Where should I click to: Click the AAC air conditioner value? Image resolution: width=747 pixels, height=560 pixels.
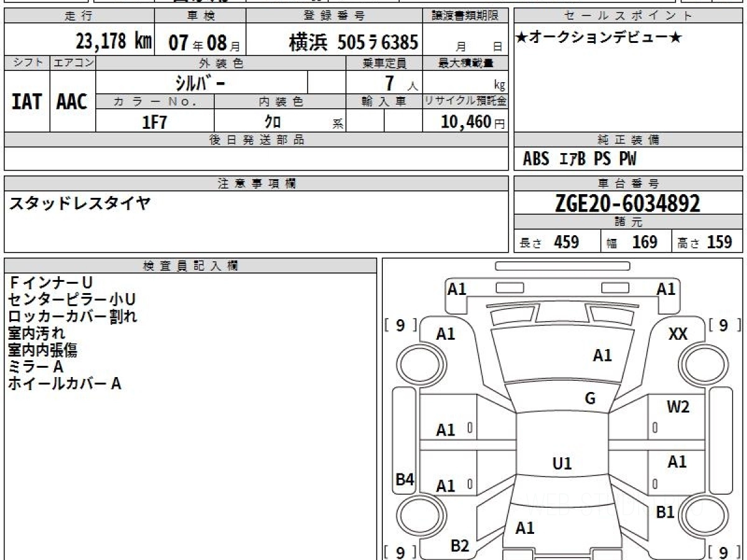(x=72, y=101)
